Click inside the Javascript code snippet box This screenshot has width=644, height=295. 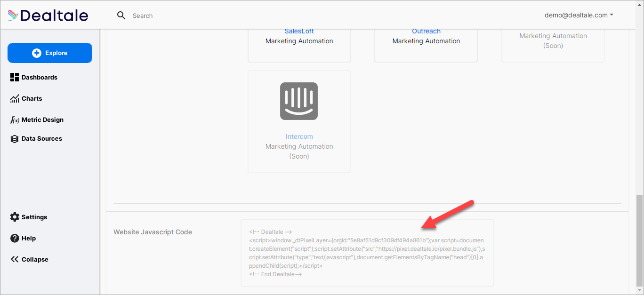click(367, 253)
